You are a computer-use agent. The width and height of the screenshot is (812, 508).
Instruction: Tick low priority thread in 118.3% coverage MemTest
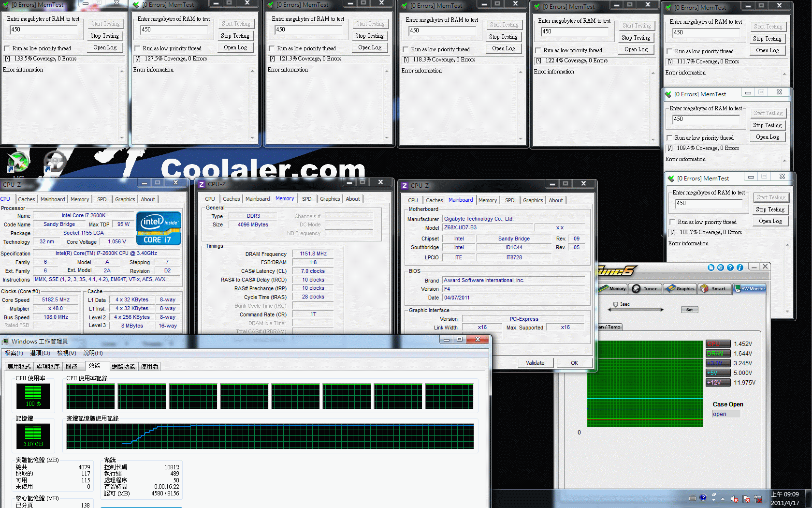[406, 49]
